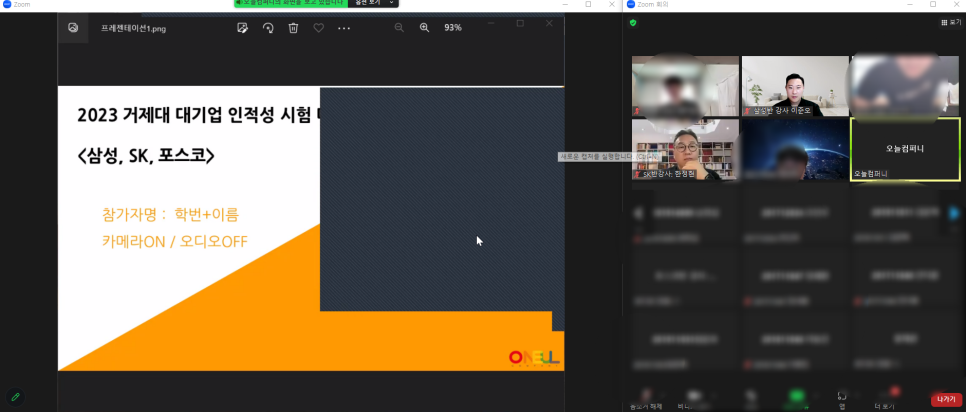Close the shared Photos viewer window
The width and height of the screenshot is (966, 412).
pyautogui.click(x=549, y=23)
